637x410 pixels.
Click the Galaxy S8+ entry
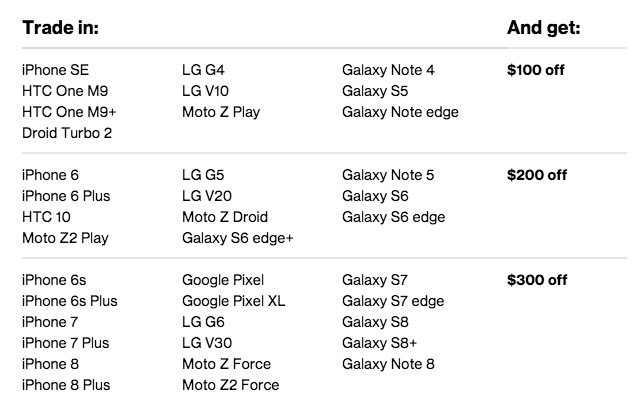tap(379, 343)
